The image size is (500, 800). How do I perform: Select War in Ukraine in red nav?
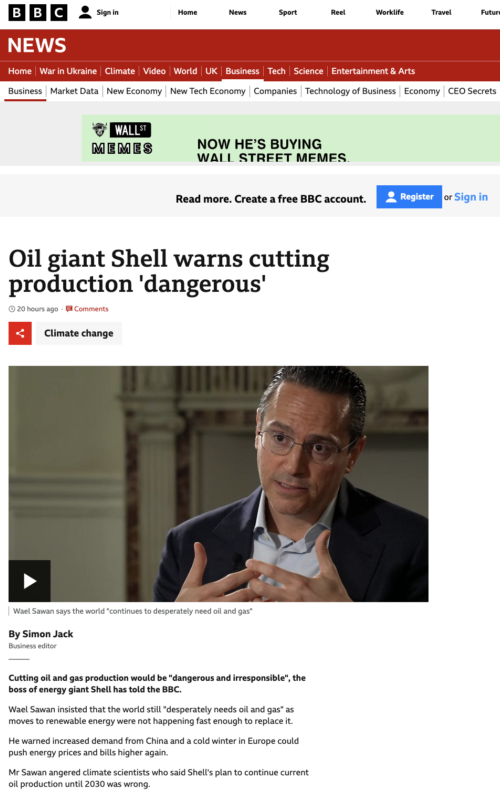click(x=68, y=71)
